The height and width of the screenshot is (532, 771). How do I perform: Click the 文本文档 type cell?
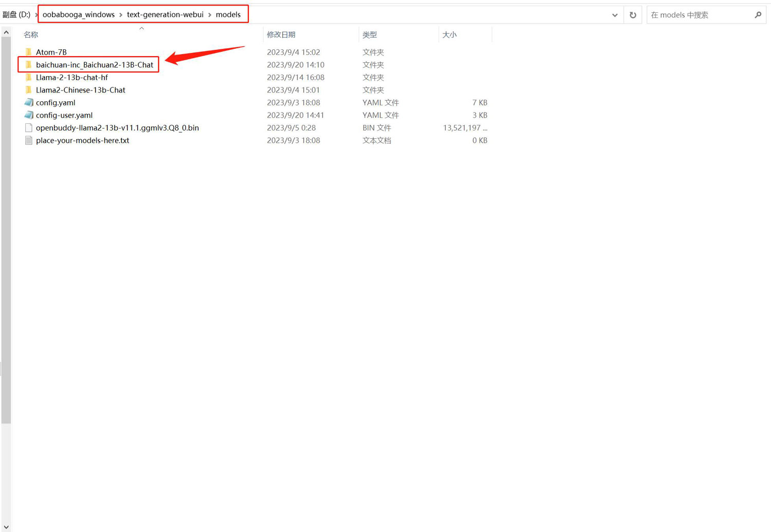377,140
